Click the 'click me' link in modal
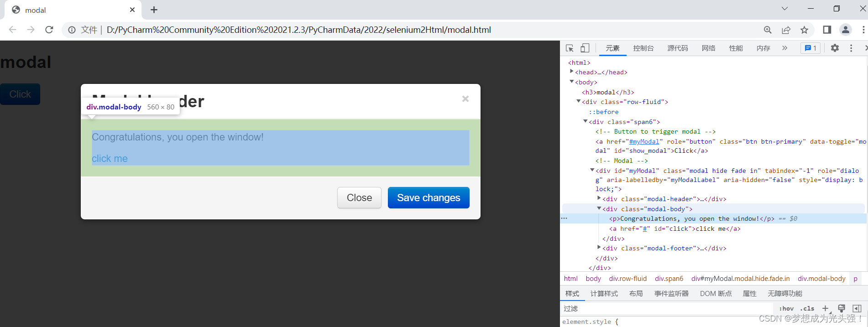 110,159
